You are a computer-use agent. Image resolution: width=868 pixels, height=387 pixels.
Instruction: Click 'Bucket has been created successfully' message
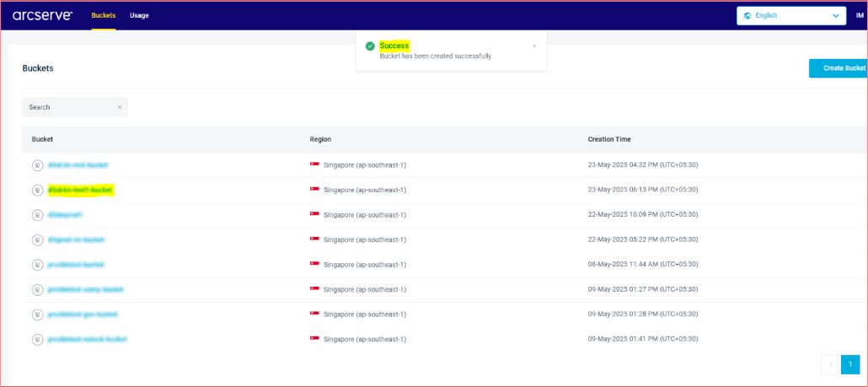click(436, 56)
